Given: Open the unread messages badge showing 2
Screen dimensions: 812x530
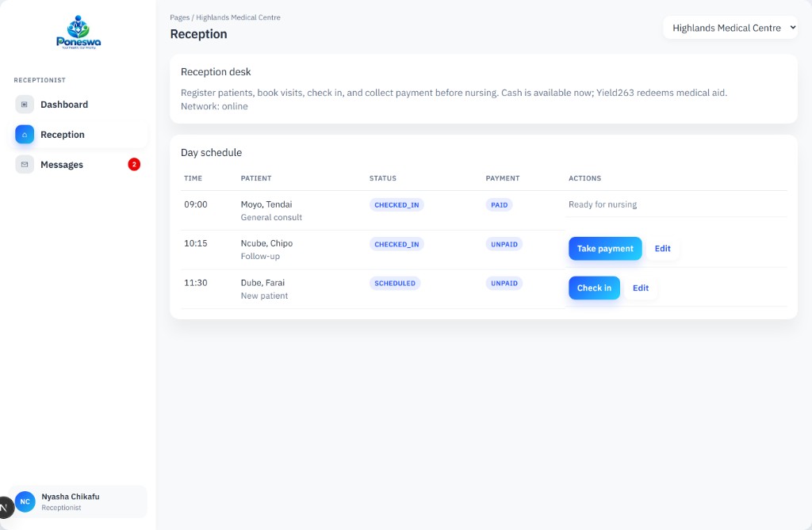Looking at the screenshot, I should 134,165.
